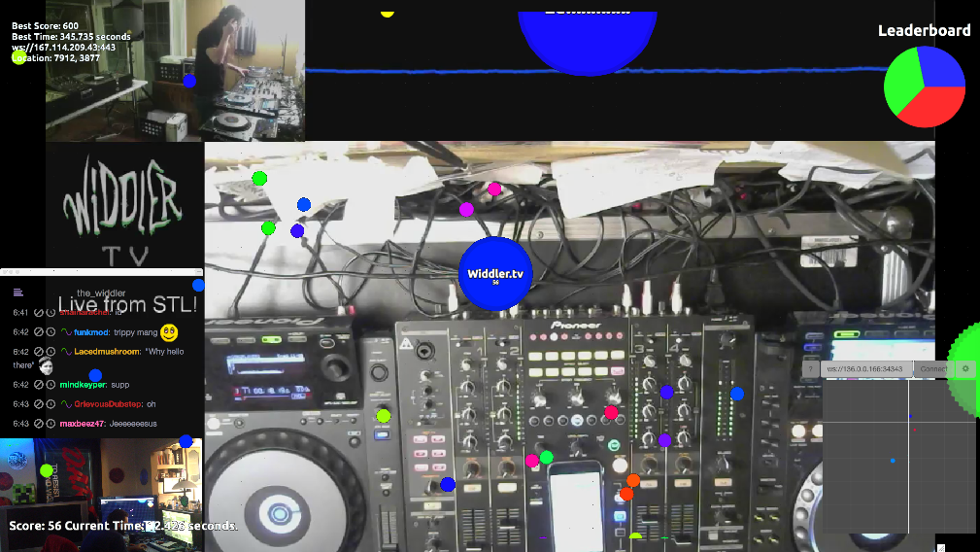
Task: Click the gray minimap panel
Action: tap(900, 457)
